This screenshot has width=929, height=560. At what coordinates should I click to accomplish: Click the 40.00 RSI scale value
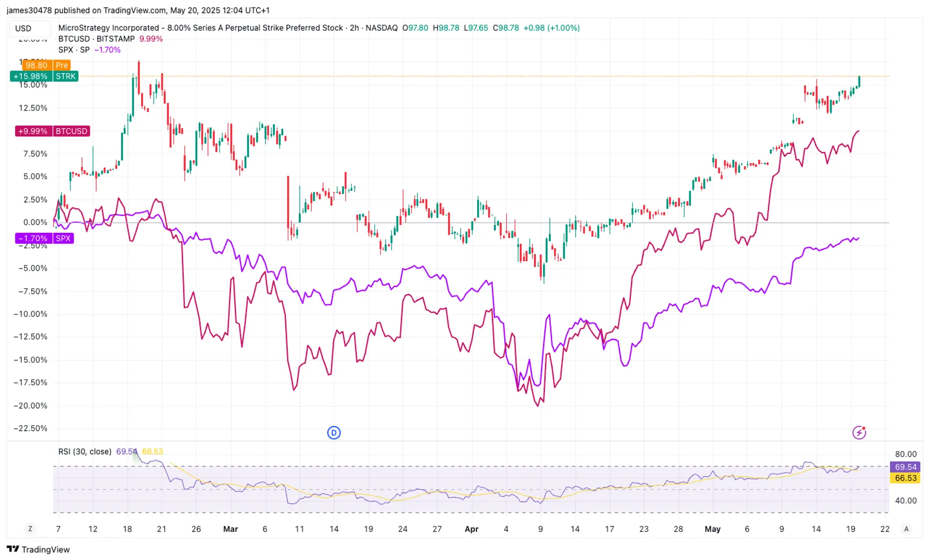(906, 500)
